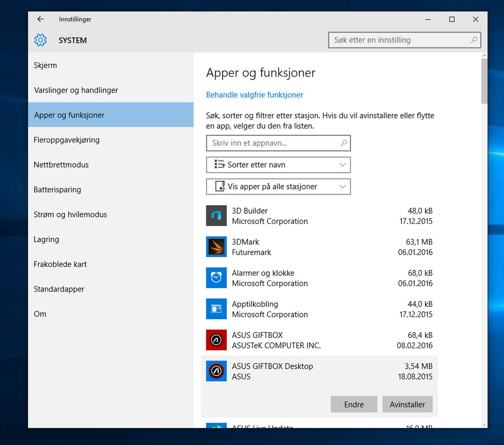Open the Sorter etter navn dropdown

278,165
